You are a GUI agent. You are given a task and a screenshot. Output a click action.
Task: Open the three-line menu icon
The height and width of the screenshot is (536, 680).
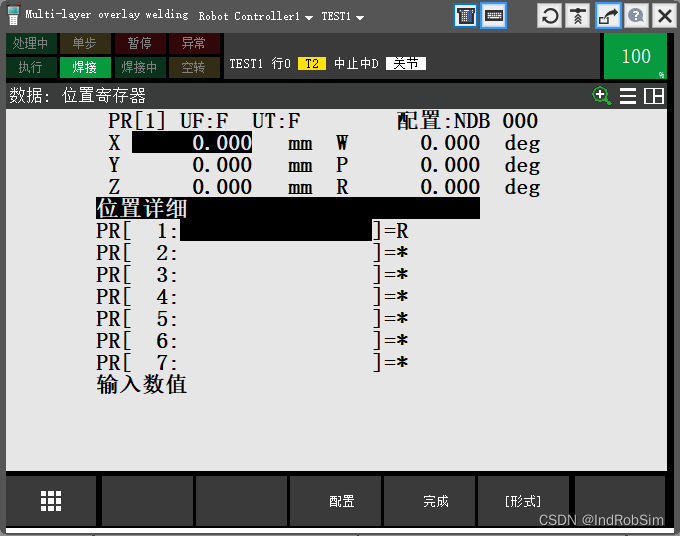pyautogui.click(x=628, y=96)
